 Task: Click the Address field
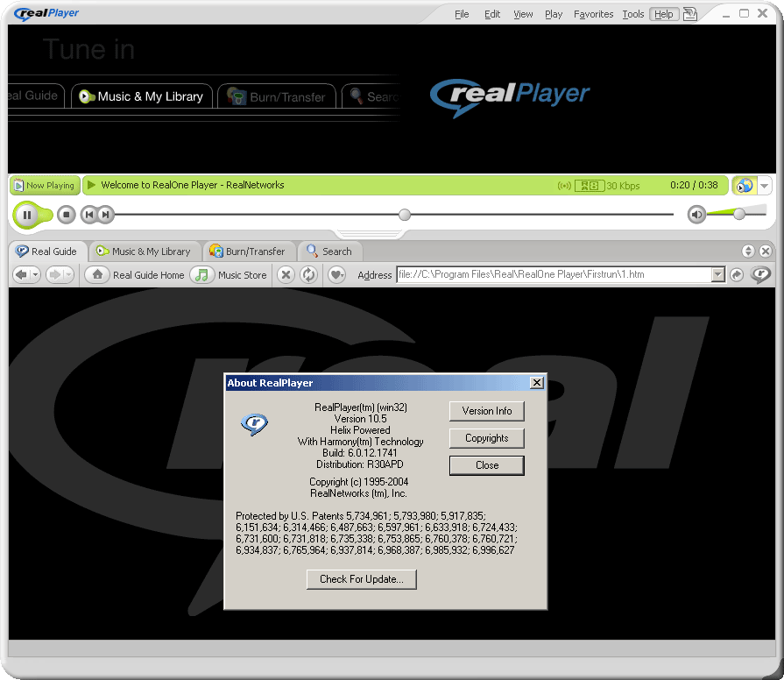(554, 274)
